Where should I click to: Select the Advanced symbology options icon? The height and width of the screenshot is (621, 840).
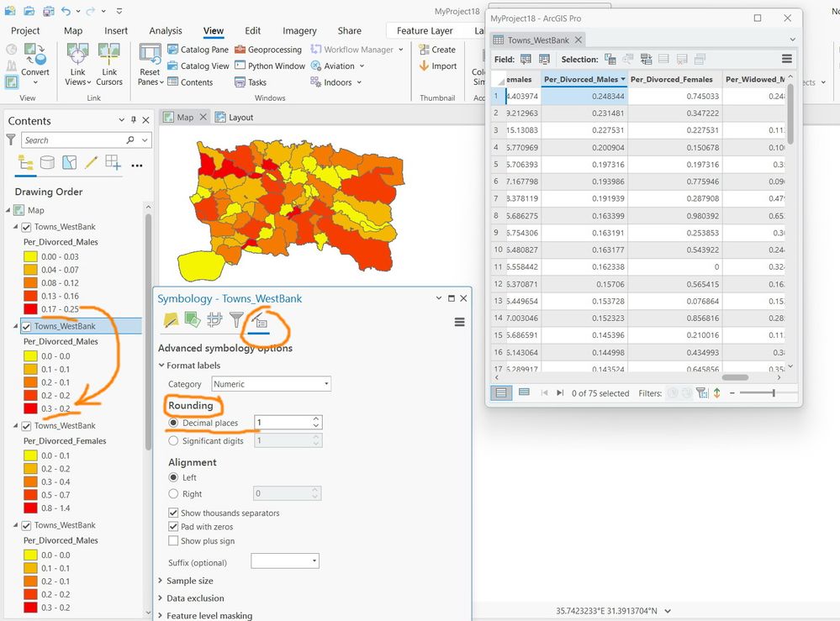(x=260, y=321)
